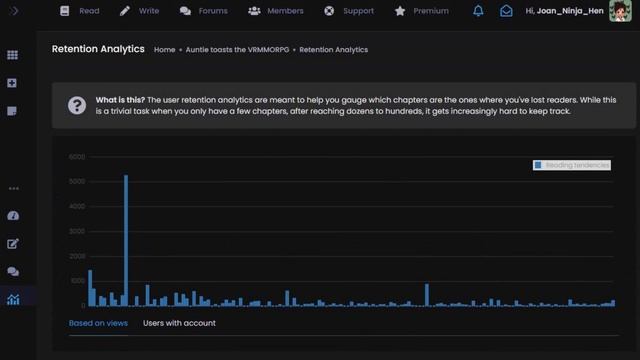The width and height of the screenshot is (640, 360).
Task: Click the blue Reading tendencies legend swatch
Action: pyautogui.click(x=538, y=165)
